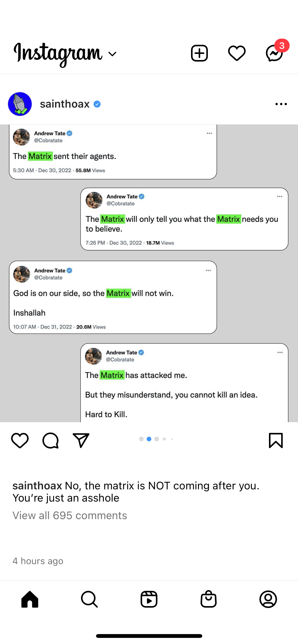Open the Shop bag tab
Image resolution: width=298 pixels, height=644 pixels.
pyautogui.click(x=209, y=599)
